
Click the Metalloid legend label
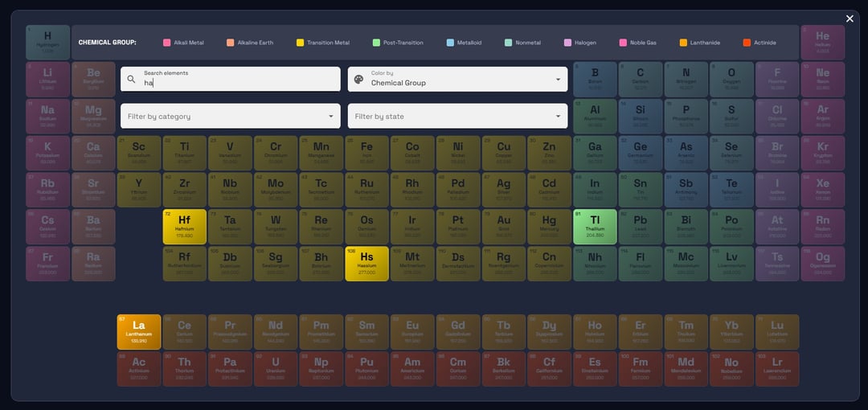click(469, 43)
